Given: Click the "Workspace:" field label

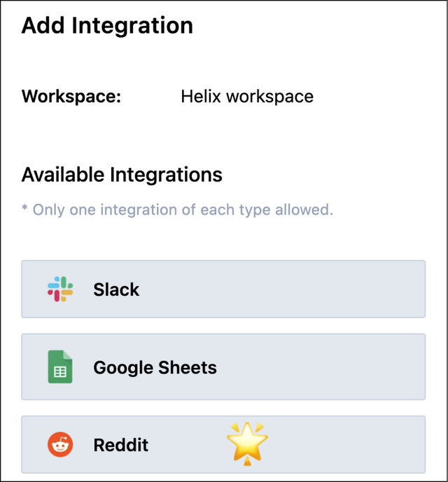Looking at the screenshot, I should point(71,97).
